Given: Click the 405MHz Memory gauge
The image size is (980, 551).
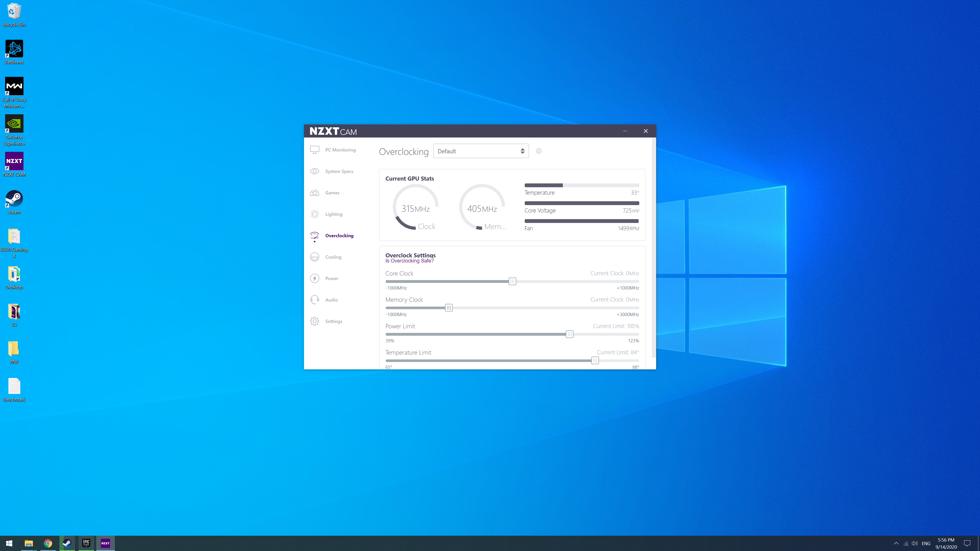Looking at the screenshot, I should click(482, 207).
